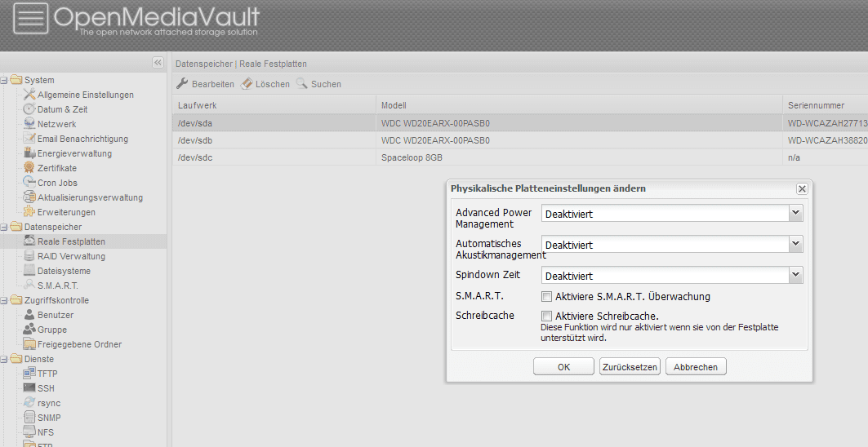The image size is (868, 447).
Task: Open Datum & Zeit clock icon
Action: click(29, 109)
